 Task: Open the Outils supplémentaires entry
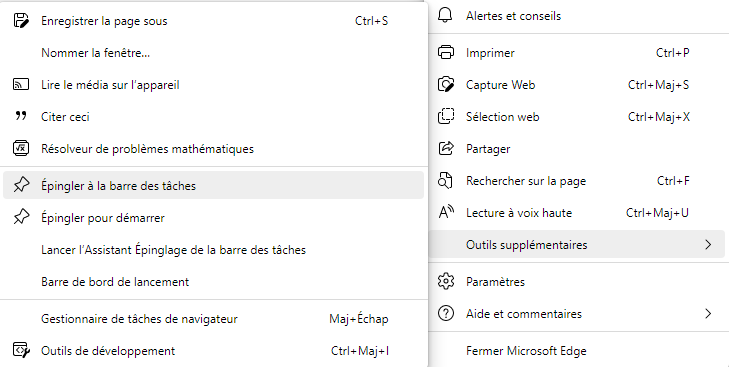577,245
